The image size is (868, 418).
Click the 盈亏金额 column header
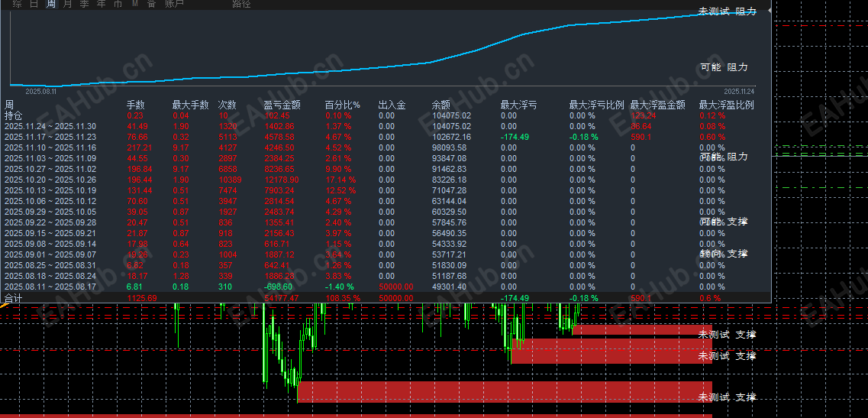tap(282, 105)
